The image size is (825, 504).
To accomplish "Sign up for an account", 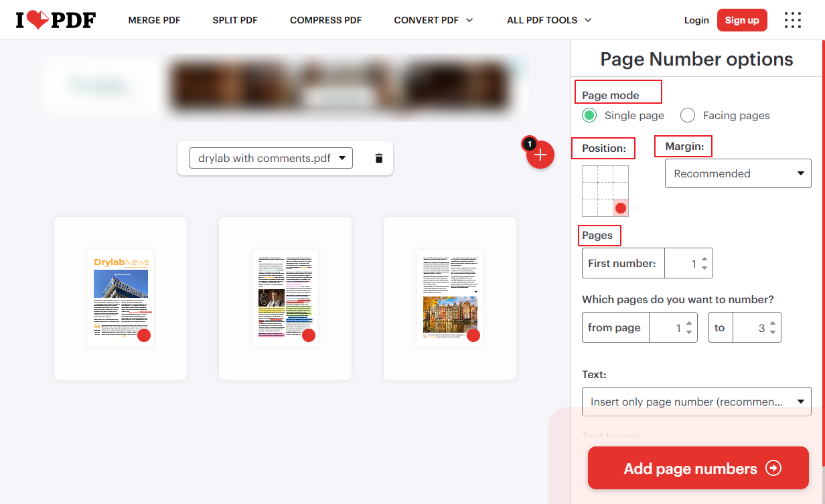I will (741, 19).
